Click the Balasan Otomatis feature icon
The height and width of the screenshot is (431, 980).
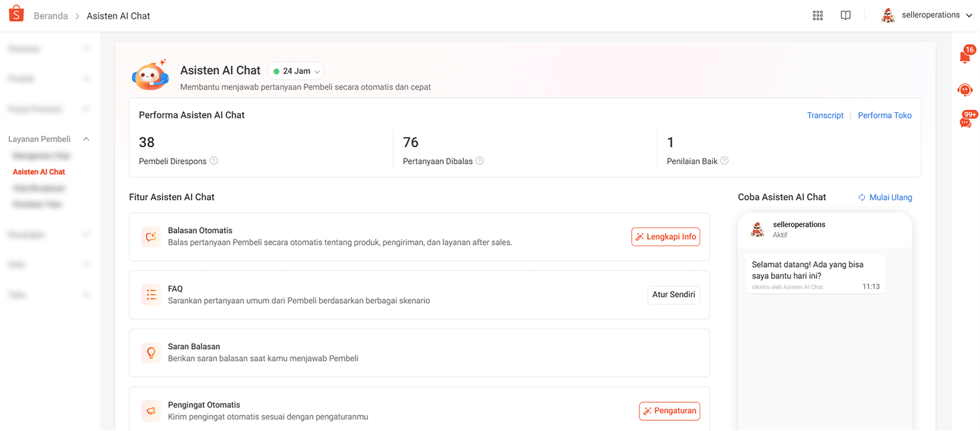(x=151, y=237)
